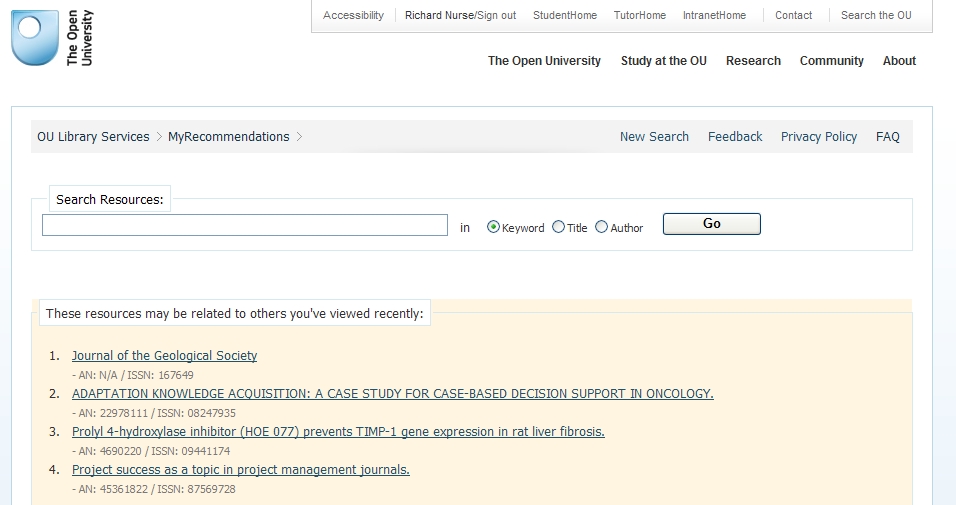Click Richard Nurse/Sign out link
Screen dimensions: 956x505
(460, 15)
